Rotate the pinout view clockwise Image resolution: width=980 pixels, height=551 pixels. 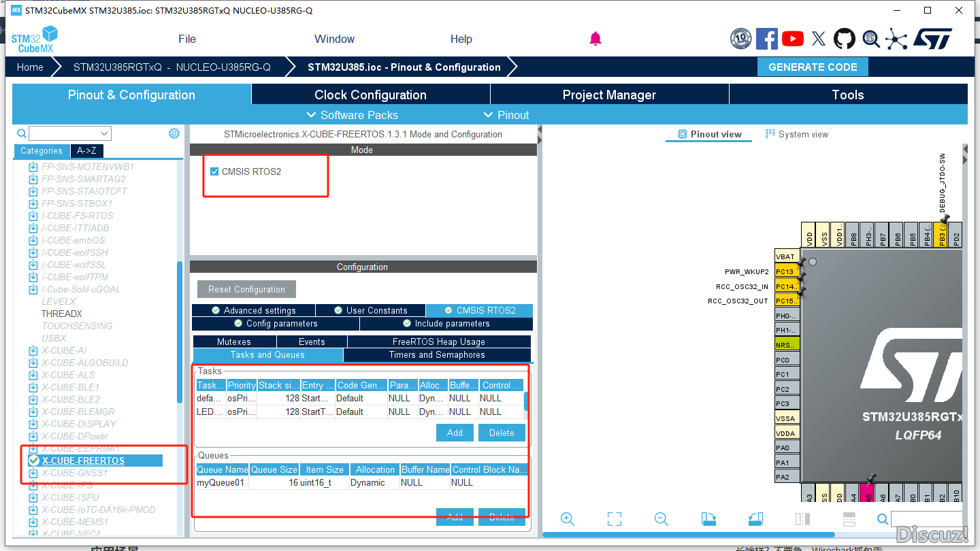click(x=708, y=519)
